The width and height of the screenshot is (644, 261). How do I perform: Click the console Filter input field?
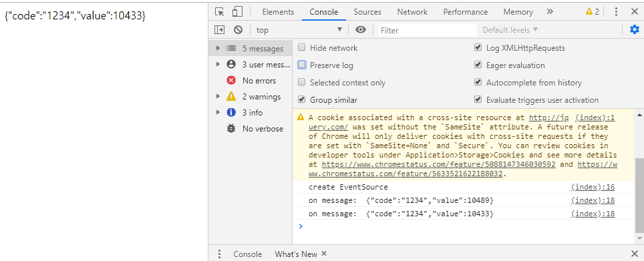427,30
